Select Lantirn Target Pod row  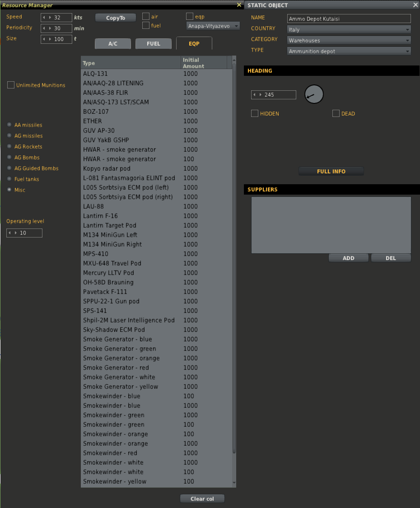[157, 225]
